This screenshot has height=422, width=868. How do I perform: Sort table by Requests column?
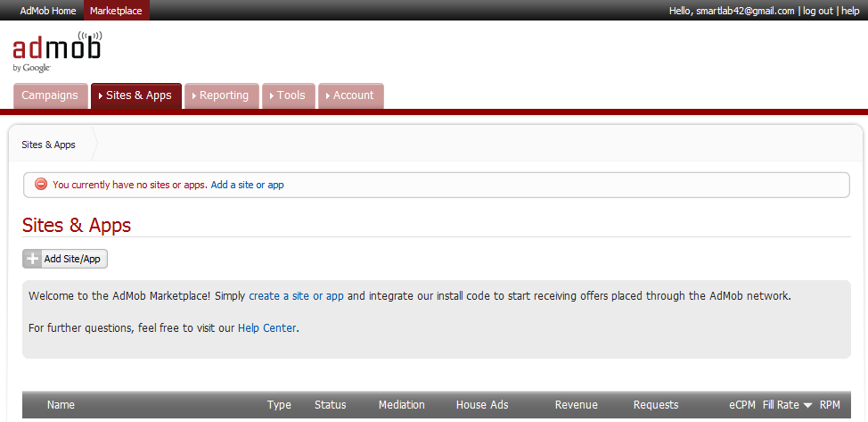[x=656, y=405]
